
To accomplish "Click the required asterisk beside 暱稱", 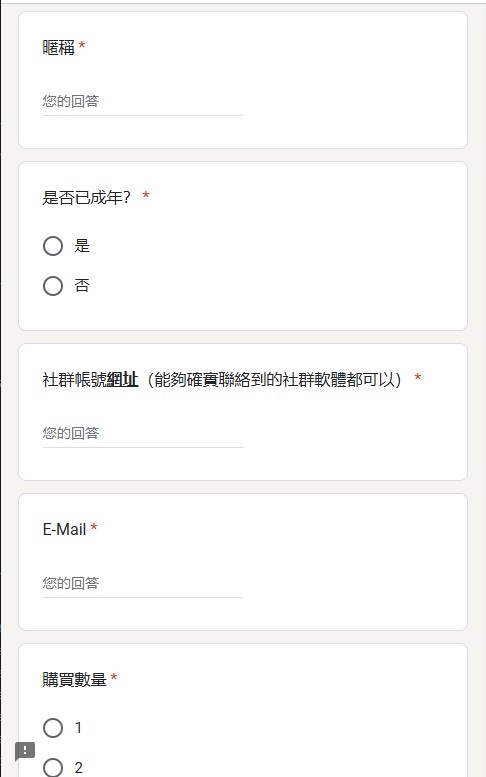I will 82,46.
